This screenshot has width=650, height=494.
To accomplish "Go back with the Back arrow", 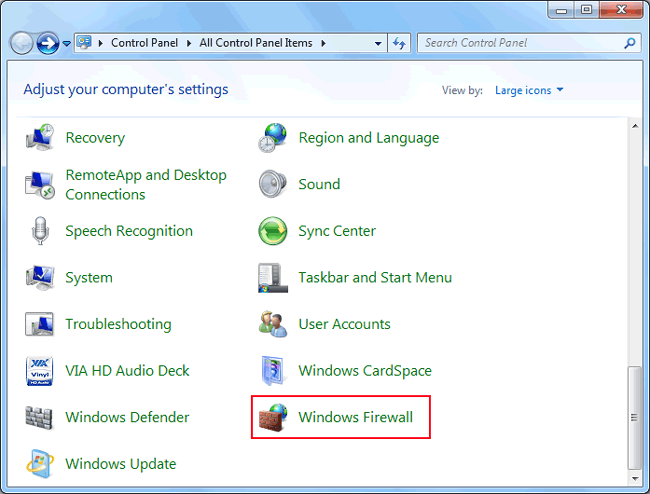I will coord(22,43).
